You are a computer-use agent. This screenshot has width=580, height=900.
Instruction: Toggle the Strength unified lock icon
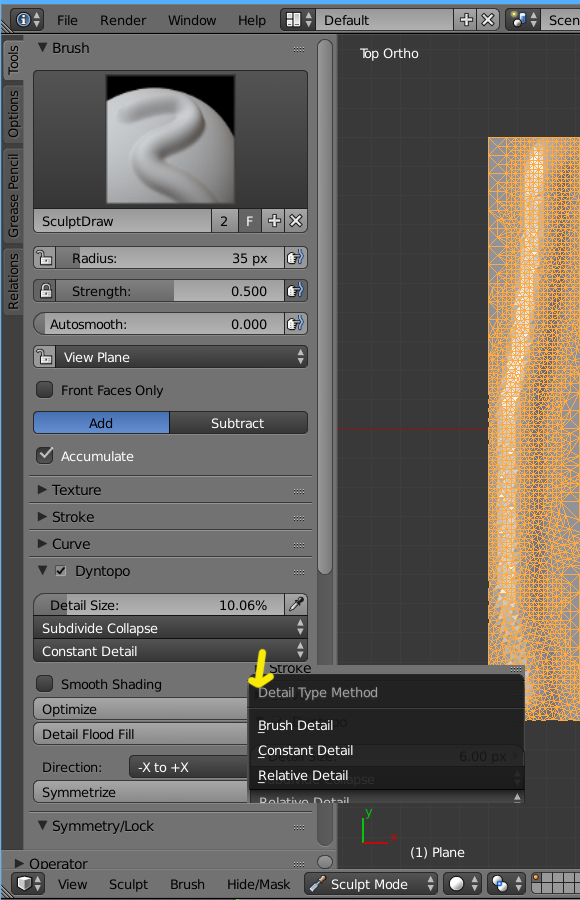tap(45, 291)
